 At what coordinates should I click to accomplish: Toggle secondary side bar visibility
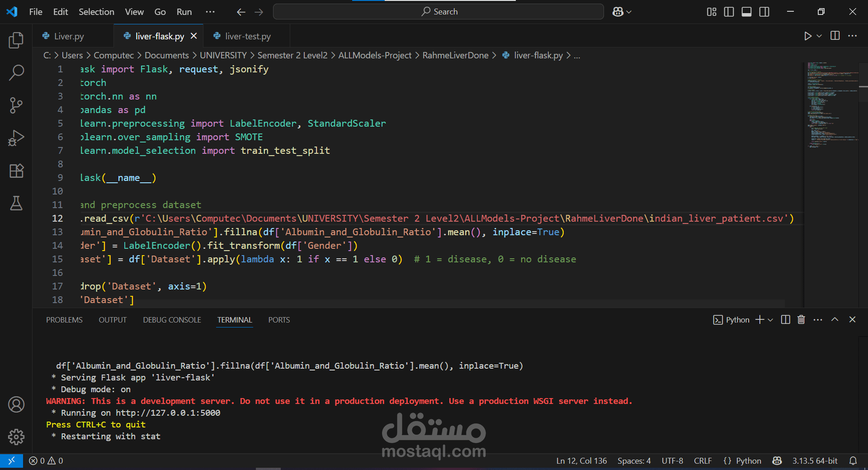click(764, 12)
